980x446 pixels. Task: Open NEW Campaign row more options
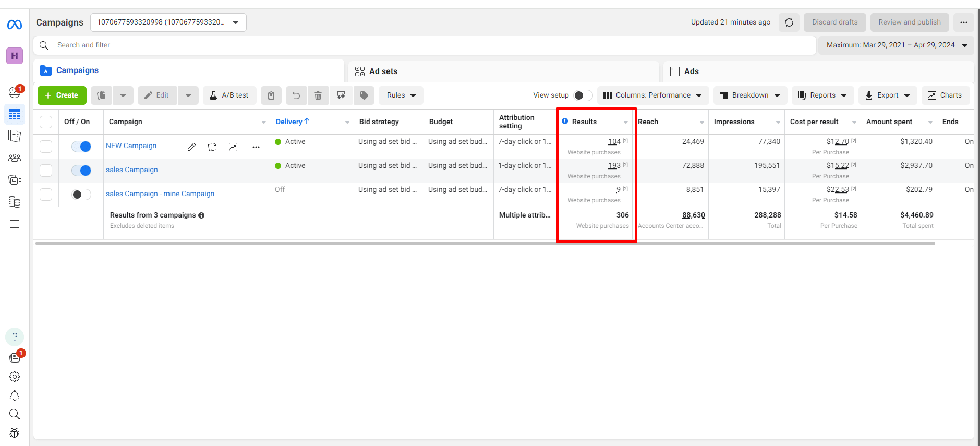click(256, 147)
